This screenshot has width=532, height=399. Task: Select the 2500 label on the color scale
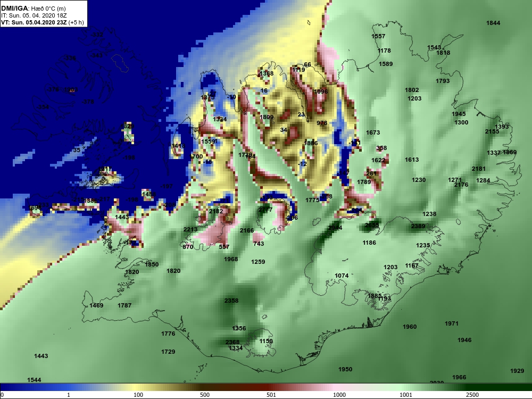(472, 395)
